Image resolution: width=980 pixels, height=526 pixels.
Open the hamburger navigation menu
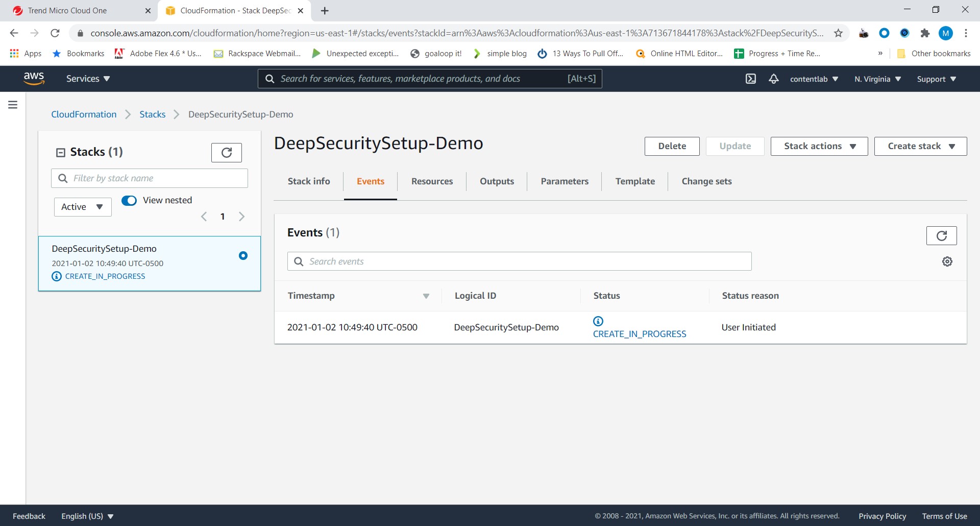pyautogui.click(x=13, y=105)
